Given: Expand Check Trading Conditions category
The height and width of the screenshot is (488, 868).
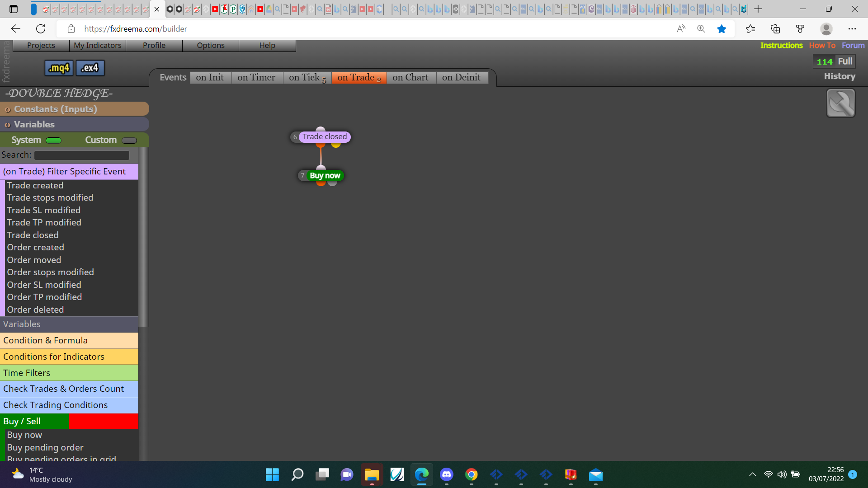Looking at the screenshot, I should pos(69,405).
